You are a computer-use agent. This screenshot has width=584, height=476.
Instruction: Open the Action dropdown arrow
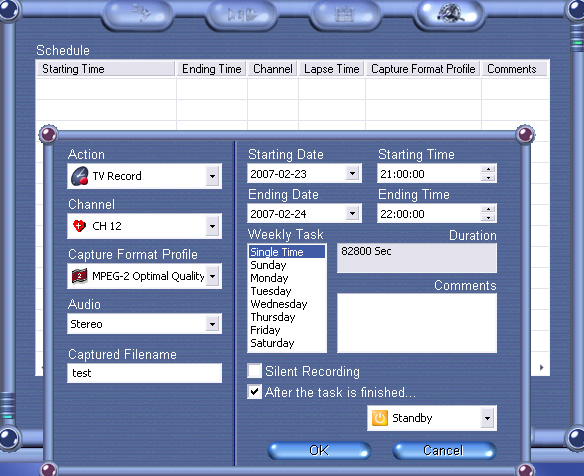tap(212, 176)
